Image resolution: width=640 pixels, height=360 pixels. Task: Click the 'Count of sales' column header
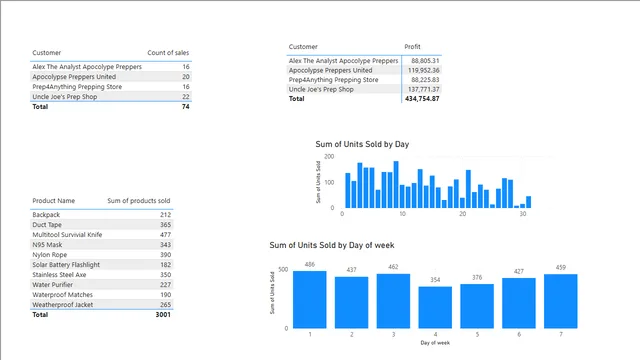[x=168, y=53]
